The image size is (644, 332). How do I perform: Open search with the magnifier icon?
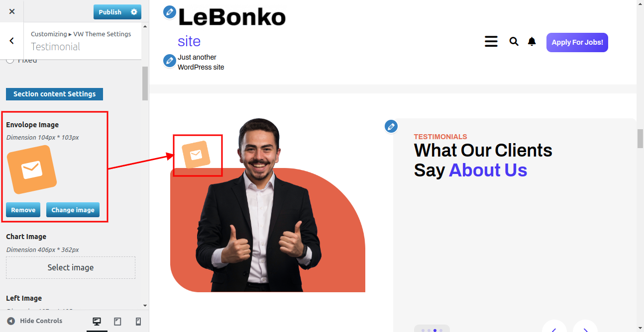click(x=514, y=42)
